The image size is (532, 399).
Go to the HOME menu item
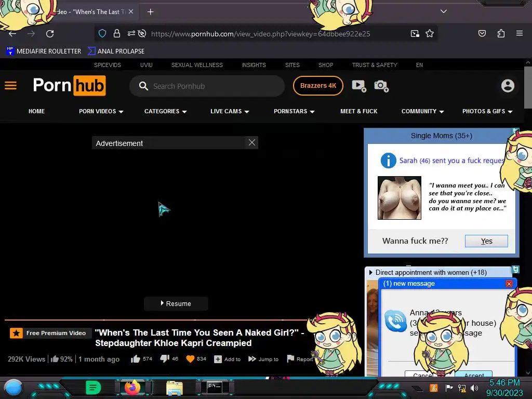point(37,111)
